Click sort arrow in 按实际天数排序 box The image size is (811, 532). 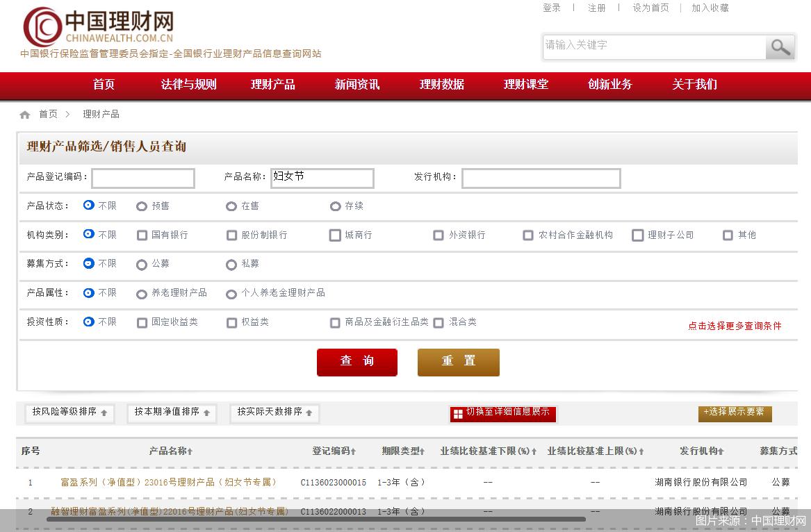pyautogui.click(x=310, y=413)
